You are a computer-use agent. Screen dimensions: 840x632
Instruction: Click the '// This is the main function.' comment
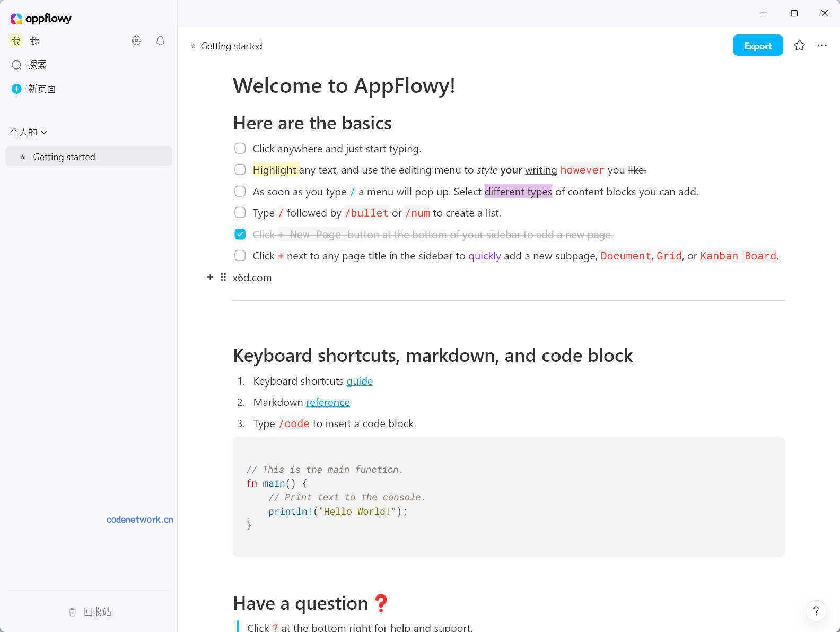pos(325,470)
